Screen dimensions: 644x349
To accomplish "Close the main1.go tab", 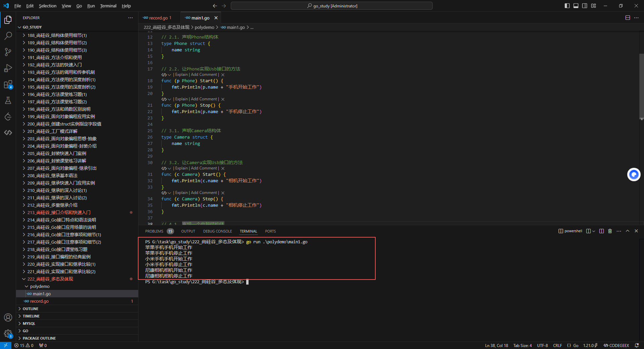I will [216, 18].
